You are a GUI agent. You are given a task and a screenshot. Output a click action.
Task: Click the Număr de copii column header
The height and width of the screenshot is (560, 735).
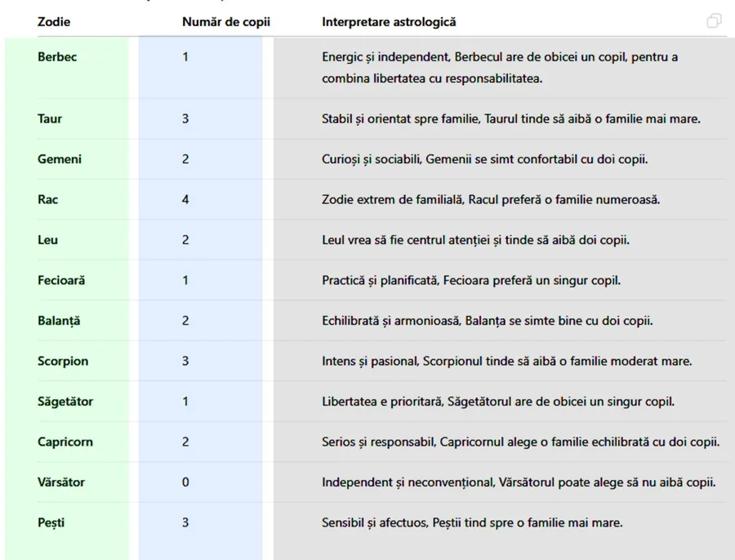tap(225, 22)
